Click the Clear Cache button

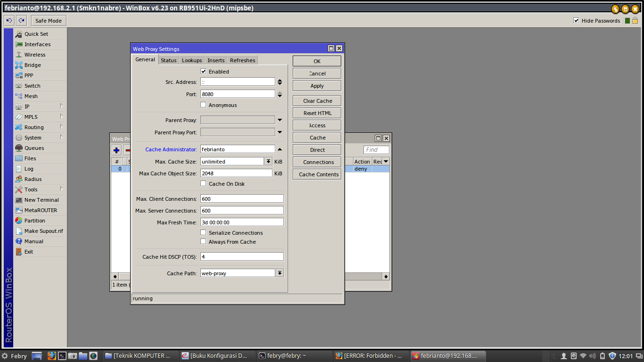click(317, 101)
